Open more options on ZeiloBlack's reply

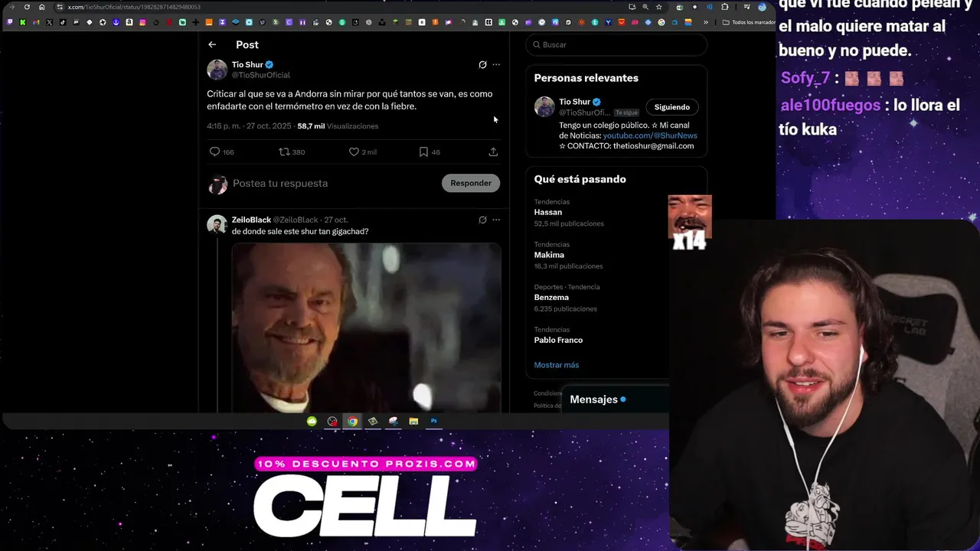coord(496,220)
